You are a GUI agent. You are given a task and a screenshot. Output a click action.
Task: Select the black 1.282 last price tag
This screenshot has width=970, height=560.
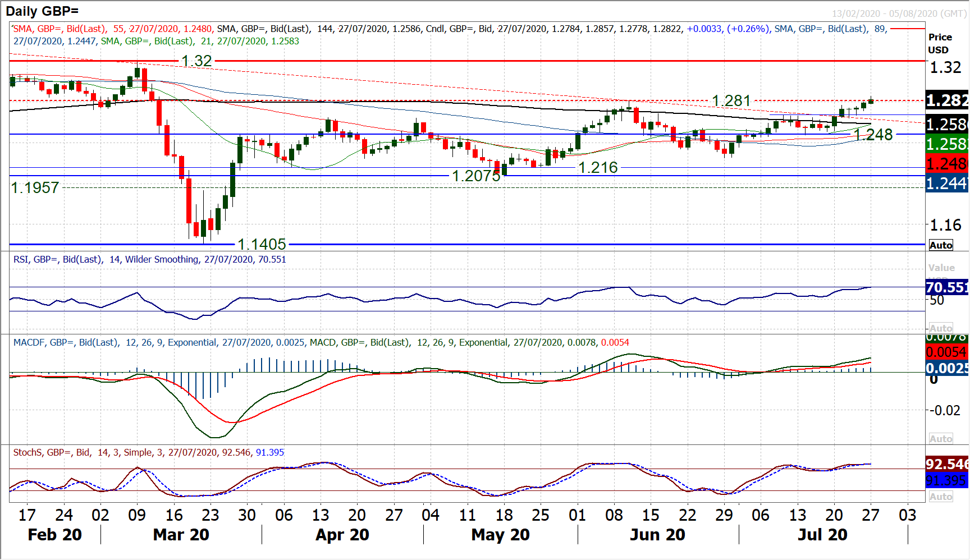pos(946,100)
